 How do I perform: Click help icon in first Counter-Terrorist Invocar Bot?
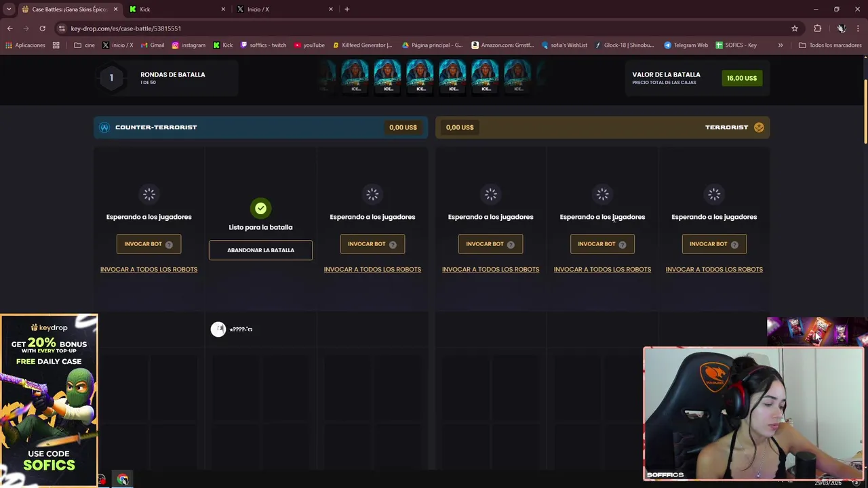169,245
